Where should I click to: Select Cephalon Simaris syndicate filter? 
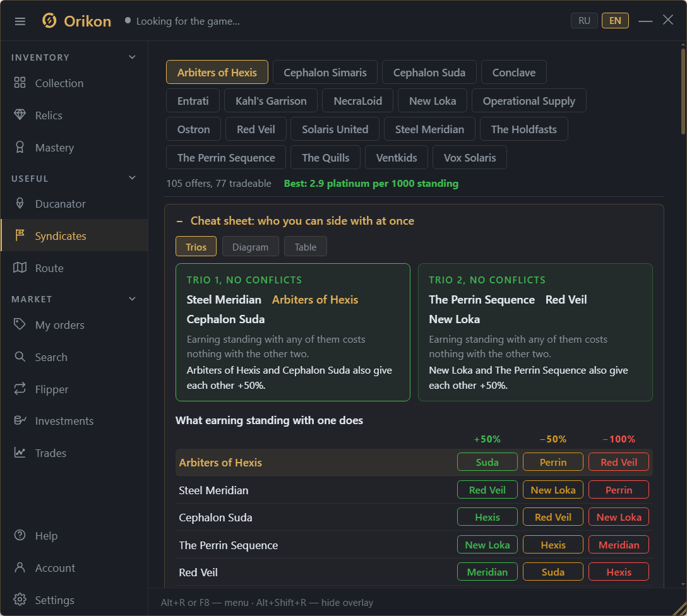pos(325,72)
